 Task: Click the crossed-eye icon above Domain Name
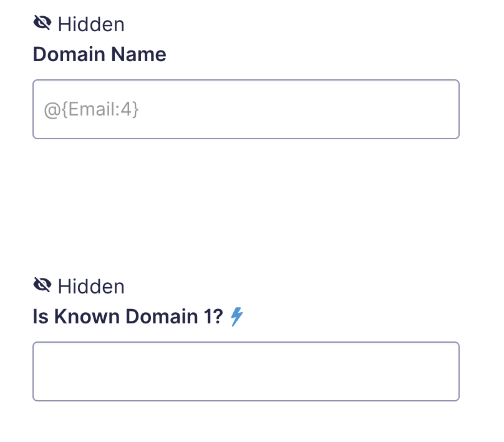(x=42, y=23)
